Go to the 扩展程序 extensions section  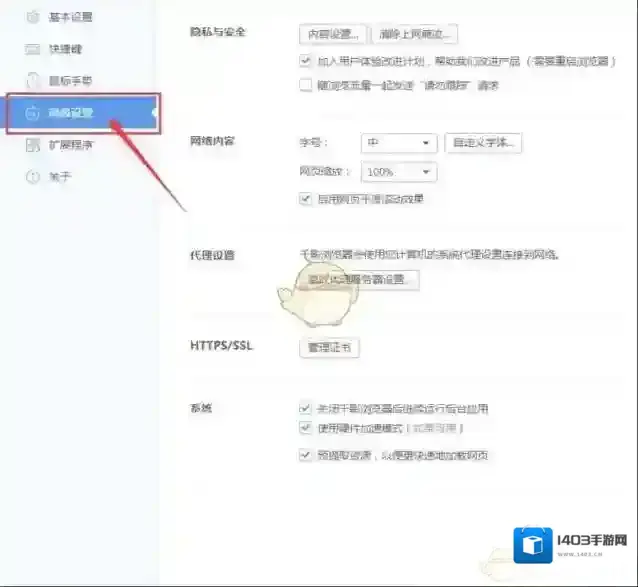pyautogui.click(x=70, y=144)
